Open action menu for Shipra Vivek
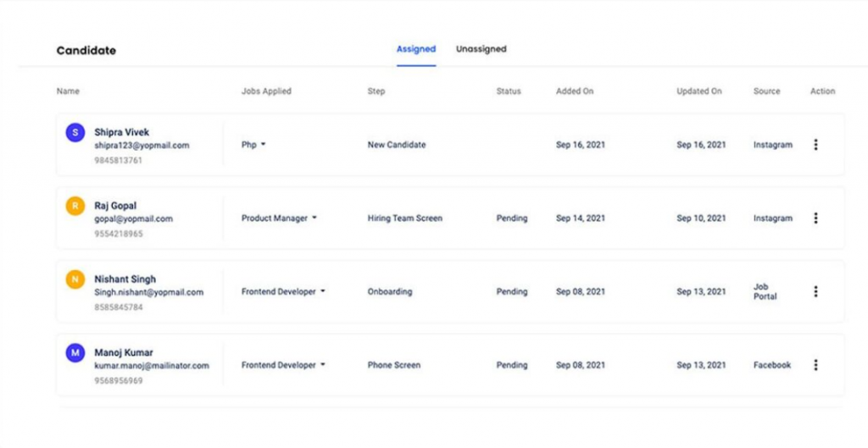This screenshot has width=868, height=448. (x=815, y=145)
